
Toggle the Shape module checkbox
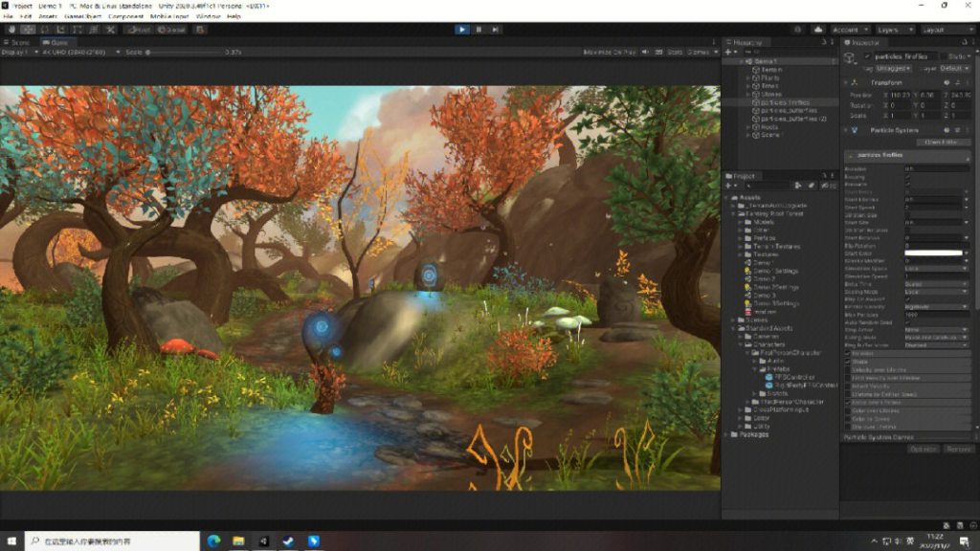pyautogui.click(x=847, y=362)
